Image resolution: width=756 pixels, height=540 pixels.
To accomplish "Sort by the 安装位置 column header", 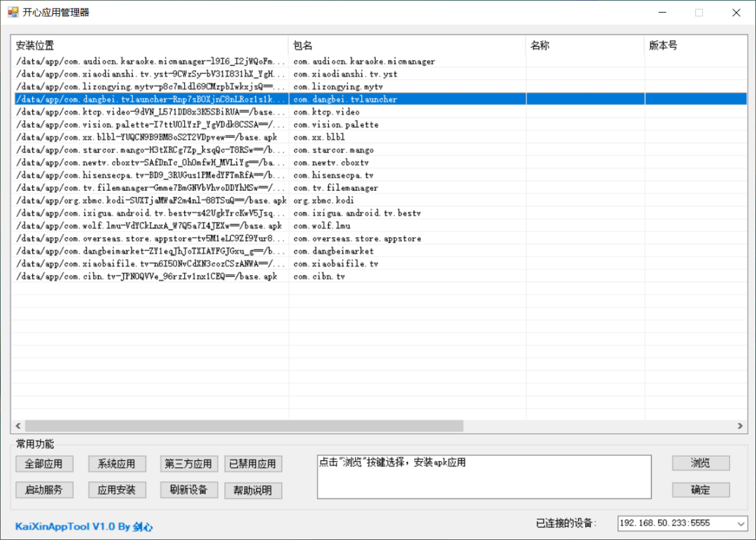I will tap(150, 45).
